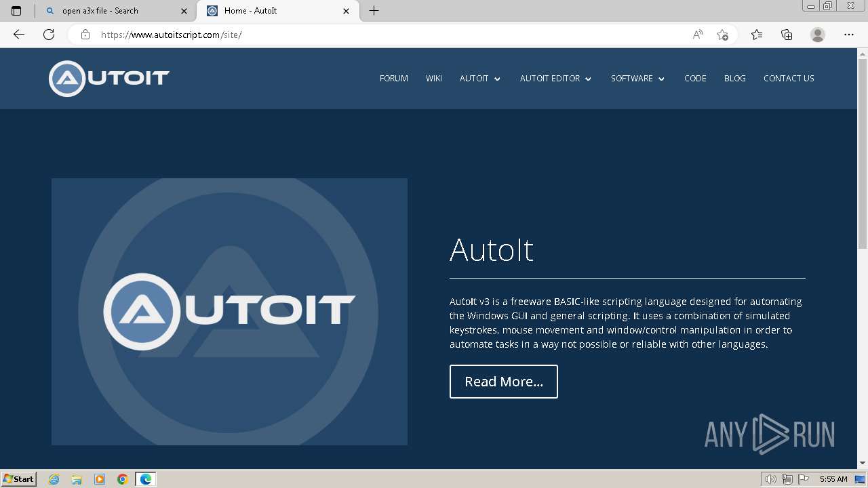
Task: Open the Action Center flag icon
Action: (804, 479)
